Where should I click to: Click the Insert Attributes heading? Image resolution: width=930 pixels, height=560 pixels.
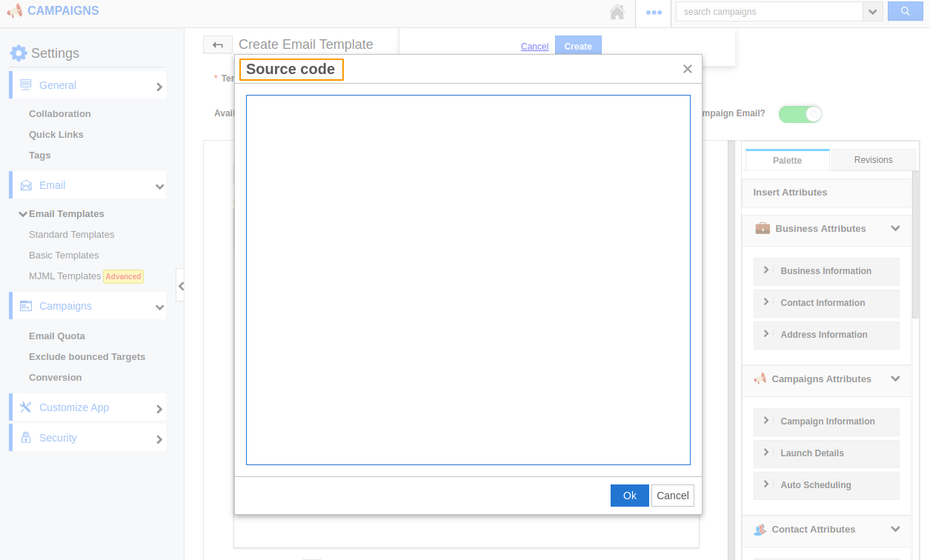point(790,192)
